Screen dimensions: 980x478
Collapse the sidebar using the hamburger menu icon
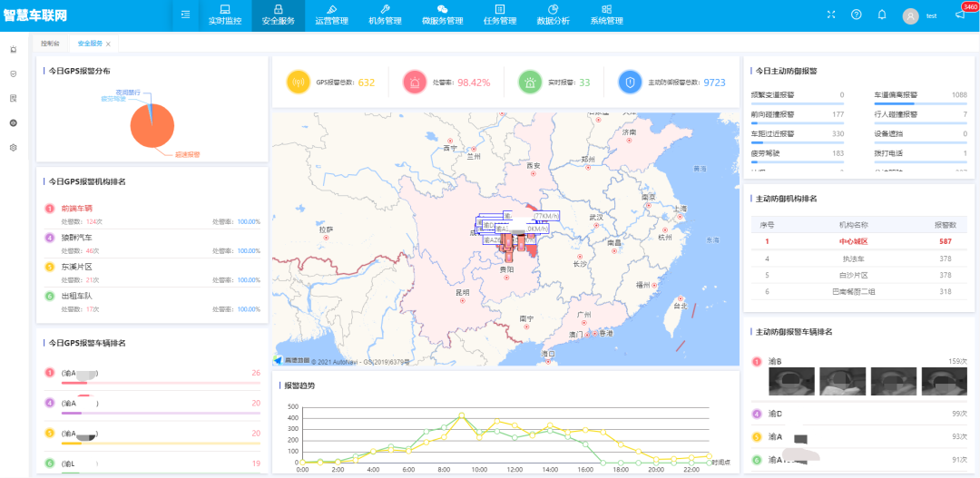click(186, 15)
